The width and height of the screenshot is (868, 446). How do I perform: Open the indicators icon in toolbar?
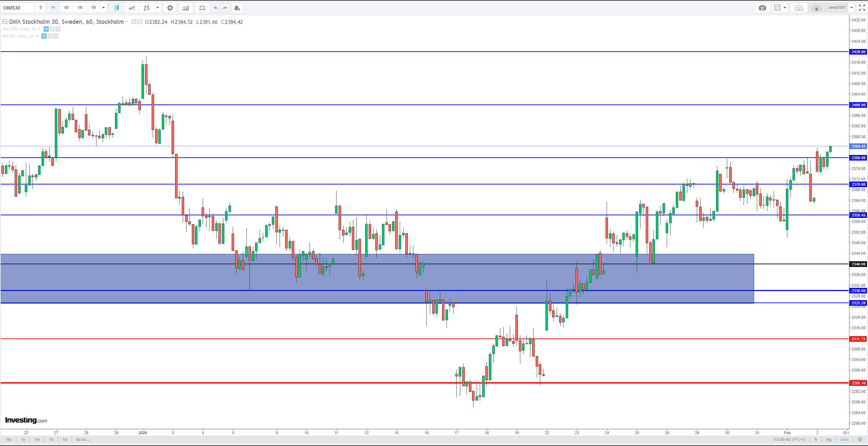coord(186,7)
